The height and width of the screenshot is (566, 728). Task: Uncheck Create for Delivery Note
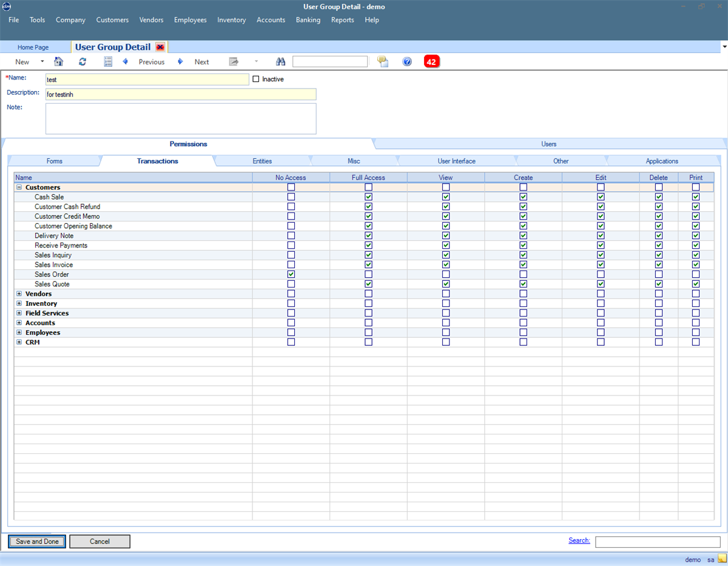(x=524, y=235)
